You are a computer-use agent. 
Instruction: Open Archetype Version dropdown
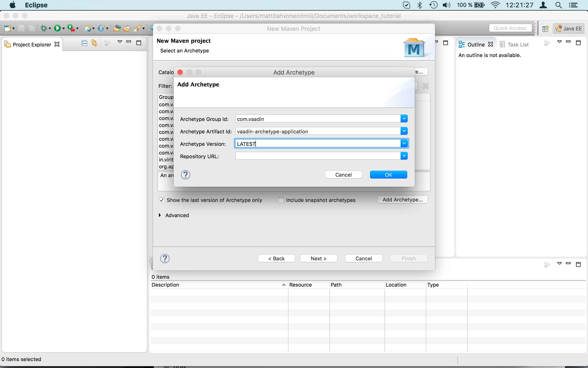click(x=404, y=144)
